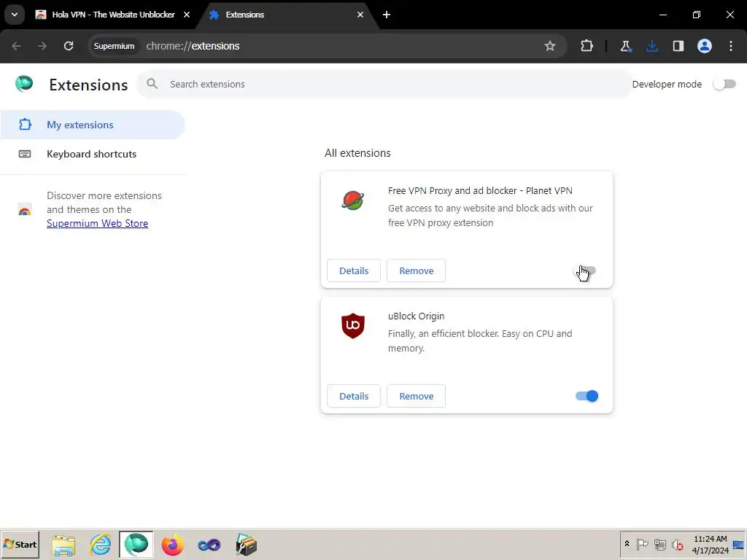Image resolution: width=747 pixels, height=560 pixels.
Task: Click the "Free VPN Proxy and ad blocker - Planet VPN" title
Action: coord(480,191)
